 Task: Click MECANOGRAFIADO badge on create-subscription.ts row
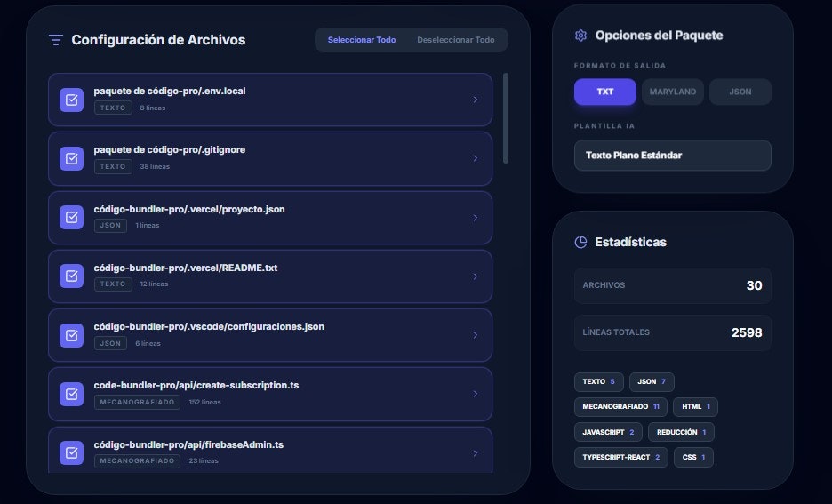138,402
